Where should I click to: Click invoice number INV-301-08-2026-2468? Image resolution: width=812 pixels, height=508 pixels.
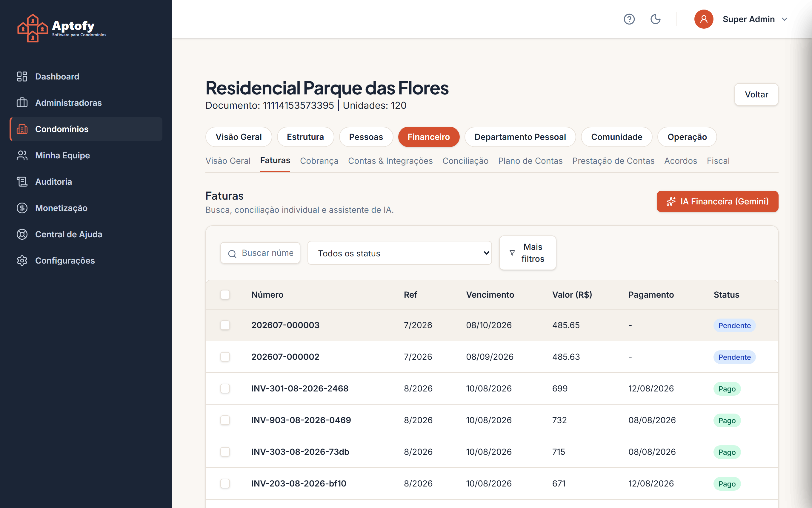[x=300, y=388]
